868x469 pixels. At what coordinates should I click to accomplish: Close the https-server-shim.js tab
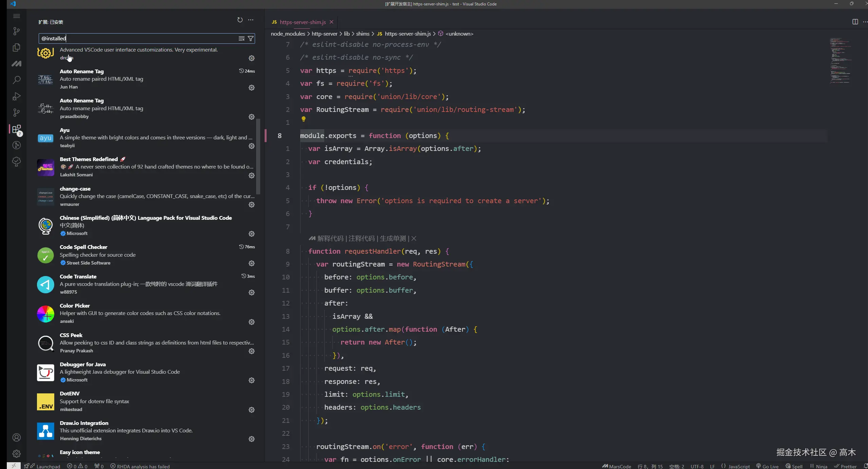tap(331, 22)
